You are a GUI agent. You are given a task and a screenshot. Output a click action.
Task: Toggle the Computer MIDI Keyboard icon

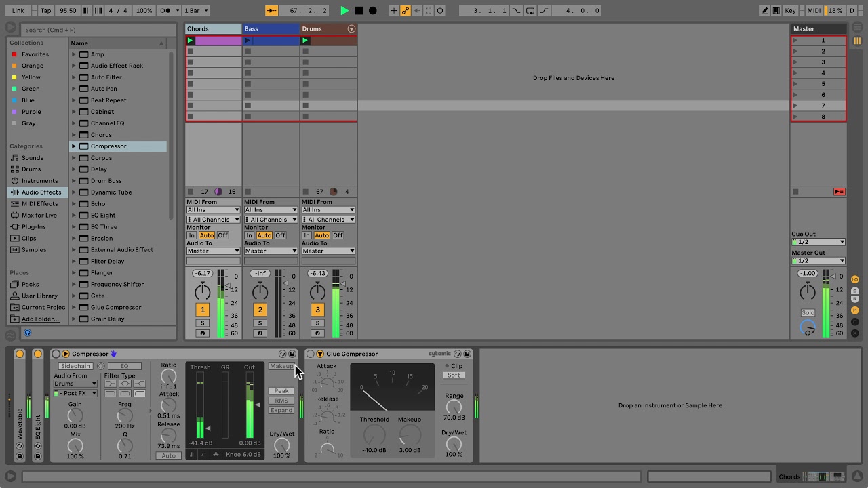click(776, 11)
